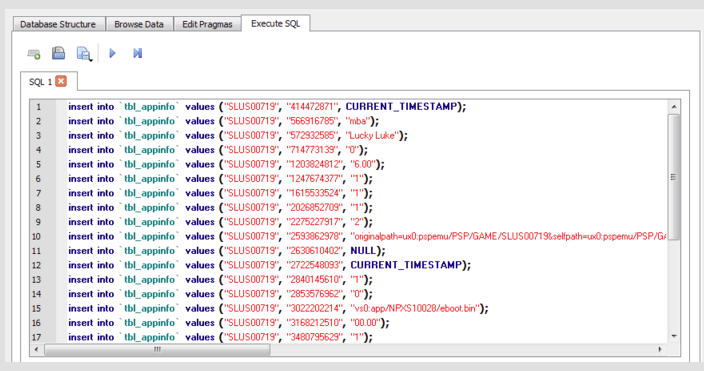The image size is (704, 371).
Task: Close the SQL 1 tab
Action: pyautogui.click(x=61, y=81)
